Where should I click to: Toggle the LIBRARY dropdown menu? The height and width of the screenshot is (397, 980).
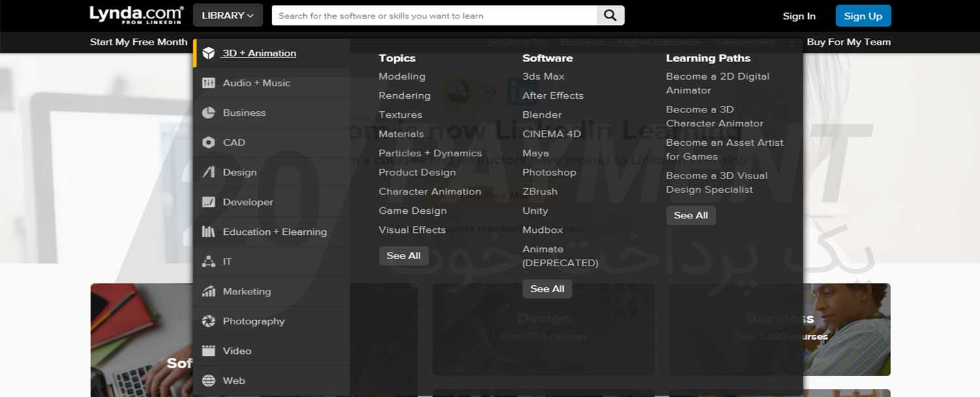tap(228, 15)
